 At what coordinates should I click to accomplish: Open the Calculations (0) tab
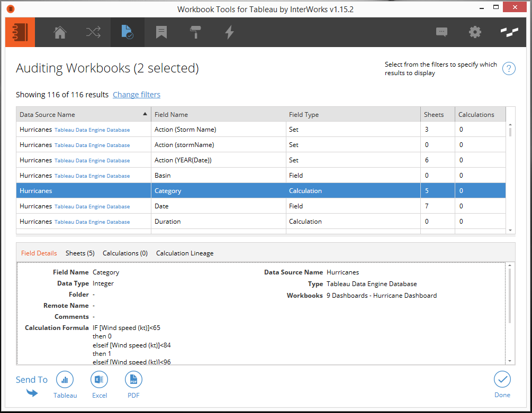pyautogui.click(x=125, y=253)
